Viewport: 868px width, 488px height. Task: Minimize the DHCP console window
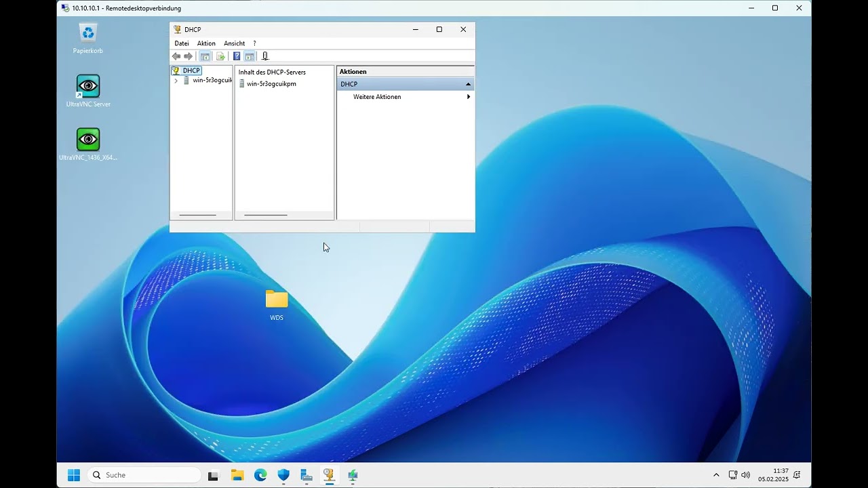coord(416,29)
